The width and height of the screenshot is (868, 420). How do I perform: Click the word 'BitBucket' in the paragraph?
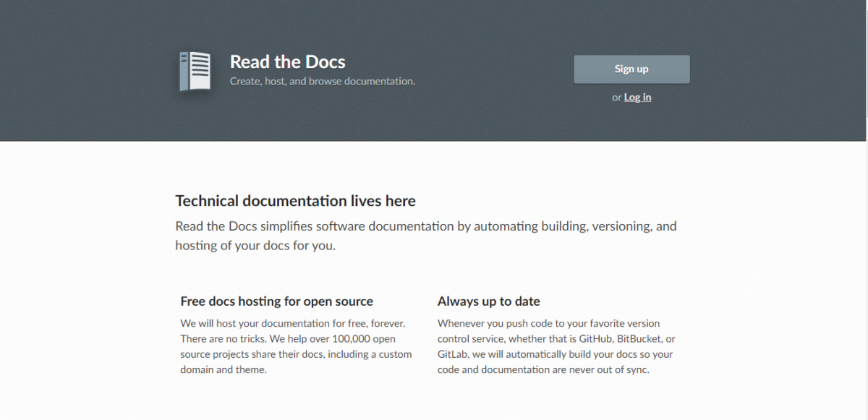[640, 339]
